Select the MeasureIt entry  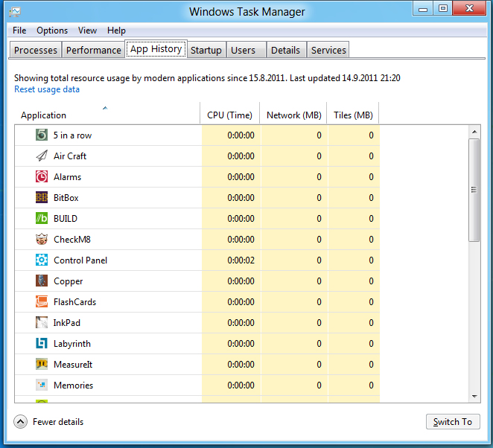point(197,364)
